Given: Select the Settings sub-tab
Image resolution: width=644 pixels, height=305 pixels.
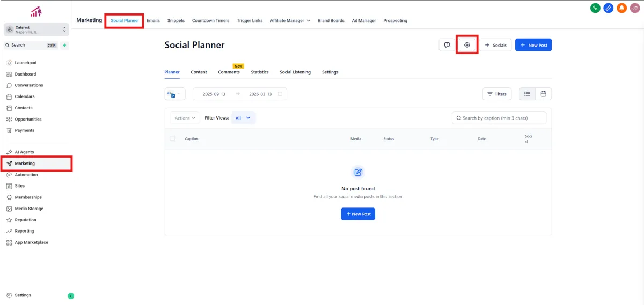Looking at the screenshot, I should 330,72.
